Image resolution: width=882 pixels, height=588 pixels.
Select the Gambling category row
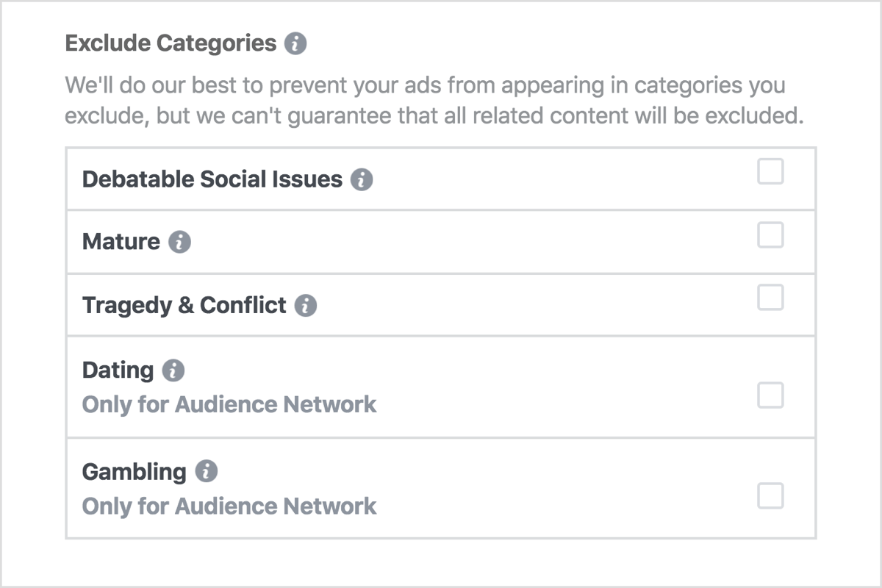point(135,472)
